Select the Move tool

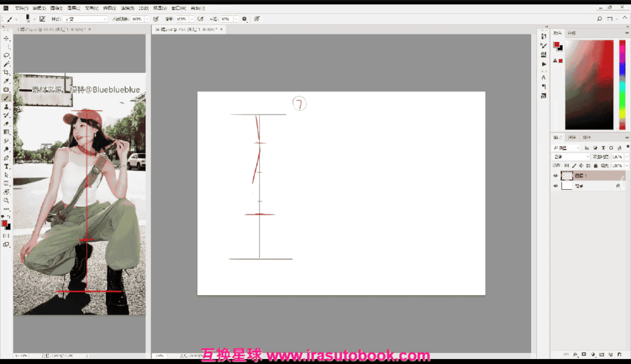pyautogui.click(x=6, y=39)
